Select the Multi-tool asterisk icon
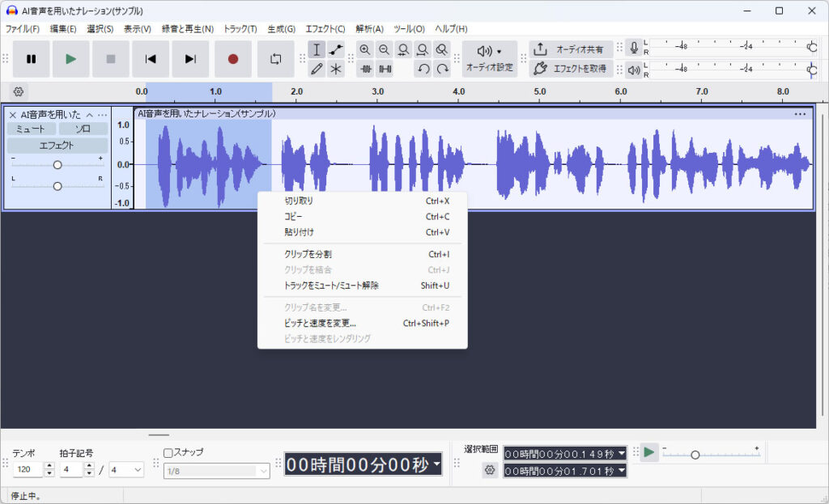This screenshot has height=504, width=829. [336, 69]
